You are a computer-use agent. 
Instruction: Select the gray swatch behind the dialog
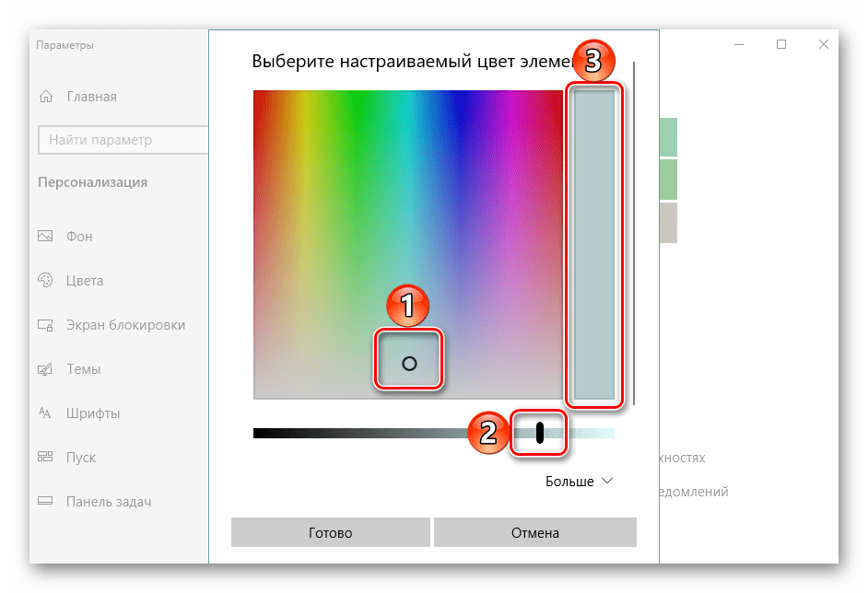tap(669, 223)
